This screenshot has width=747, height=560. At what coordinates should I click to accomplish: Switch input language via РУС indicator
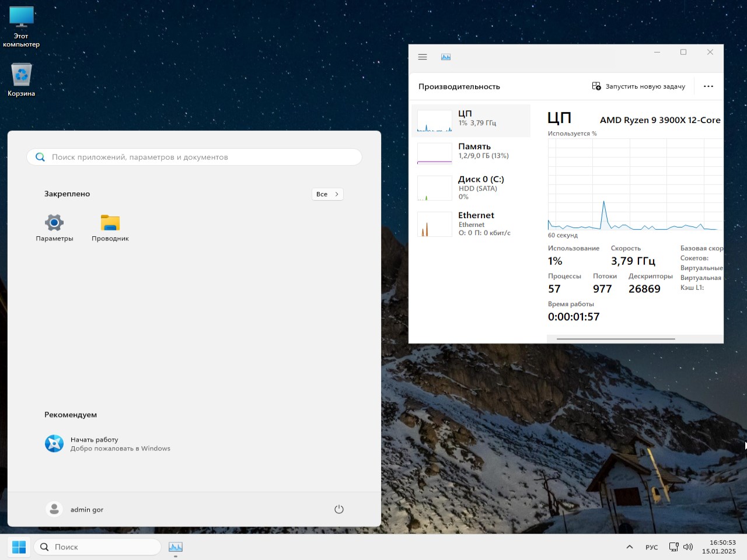coord(652,547)
